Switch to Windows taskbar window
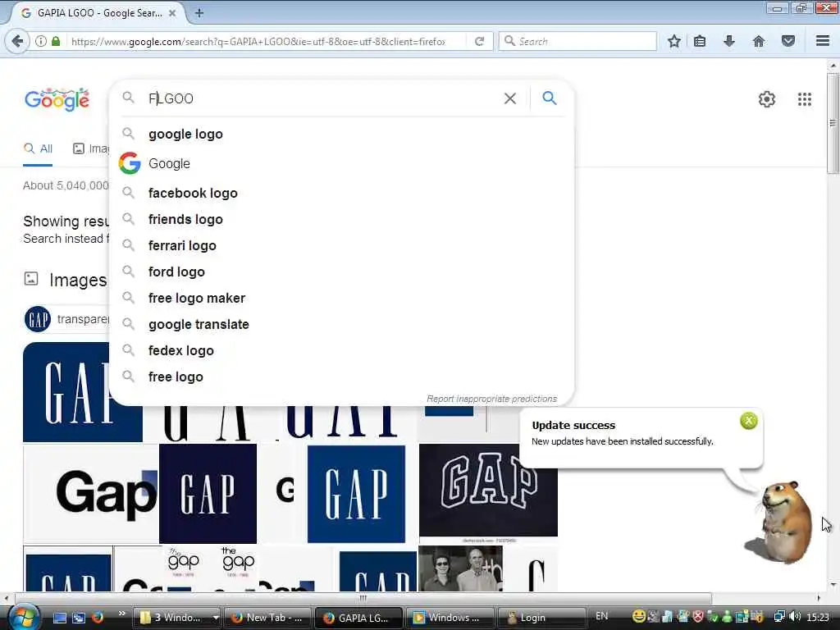The width and height of the screenshot is (840, 630). (450, 618)
